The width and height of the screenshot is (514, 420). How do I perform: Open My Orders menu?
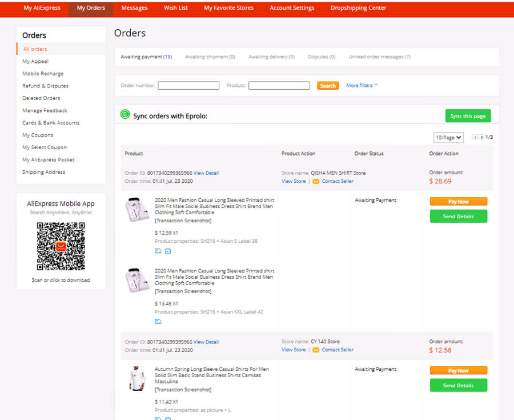click(x=91, y=8)
